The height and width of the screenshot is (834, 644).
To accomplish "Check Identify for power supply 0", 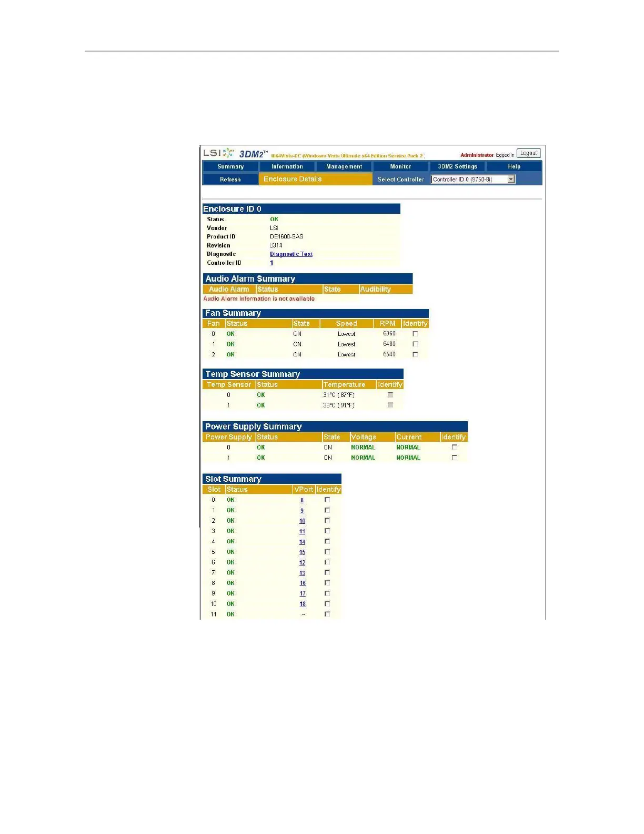I will tap(454, 447).
